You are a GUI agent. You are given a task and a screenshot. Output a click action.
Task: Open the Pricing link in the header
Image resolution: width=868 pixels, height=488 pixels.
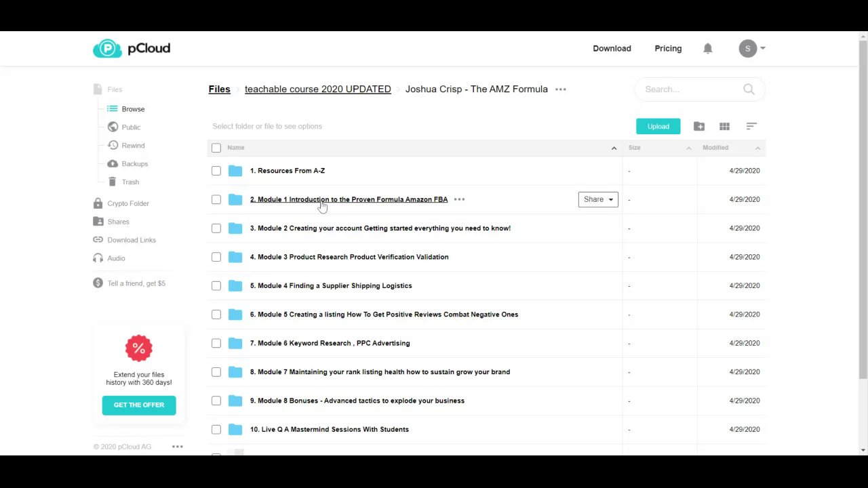pos(668,48)
